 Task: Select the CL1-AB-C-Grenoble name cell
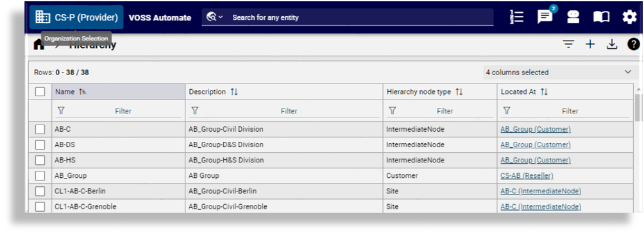(x=118, y=207)
